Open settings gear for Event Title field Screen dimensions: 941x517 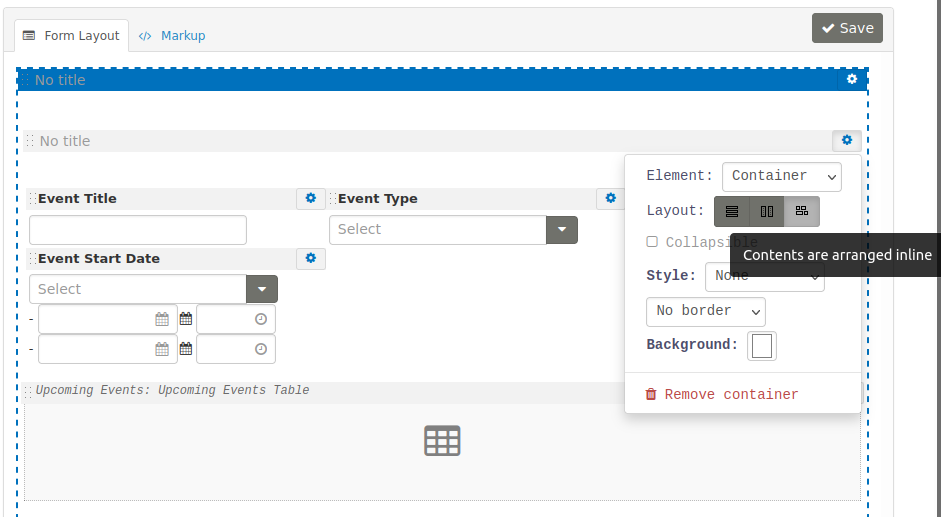pos(310,199)
